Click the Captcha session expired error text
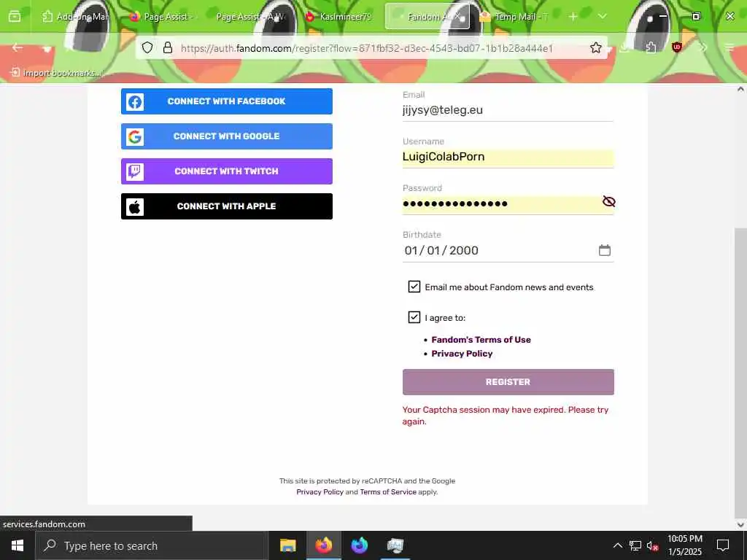Viewport: 747px width, 560px height. pos(506,415)
